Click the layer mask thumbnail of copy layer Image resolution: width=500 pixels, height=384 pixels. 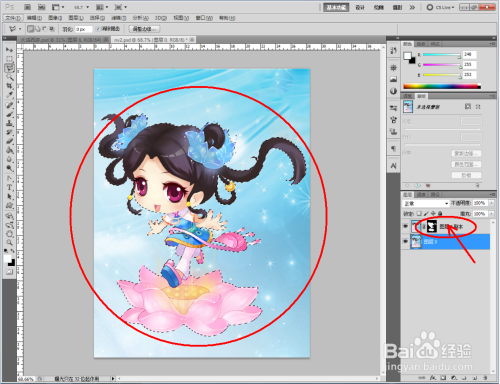click(x=432, y=226)
